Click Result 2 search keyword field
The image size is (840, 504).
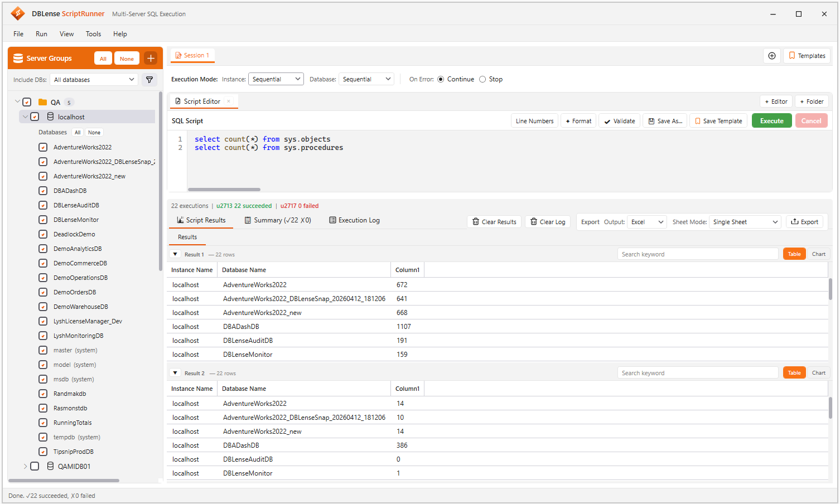click(x=698, y=373)
